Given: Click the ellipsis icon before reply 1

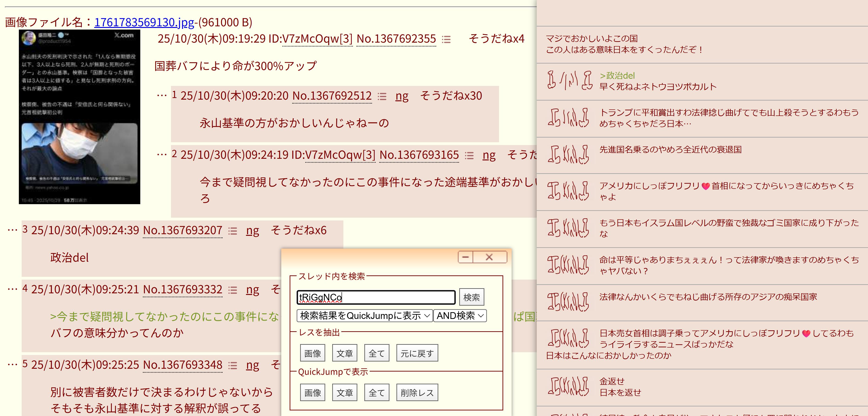Looking at the screenshot, I should point(162,95).
